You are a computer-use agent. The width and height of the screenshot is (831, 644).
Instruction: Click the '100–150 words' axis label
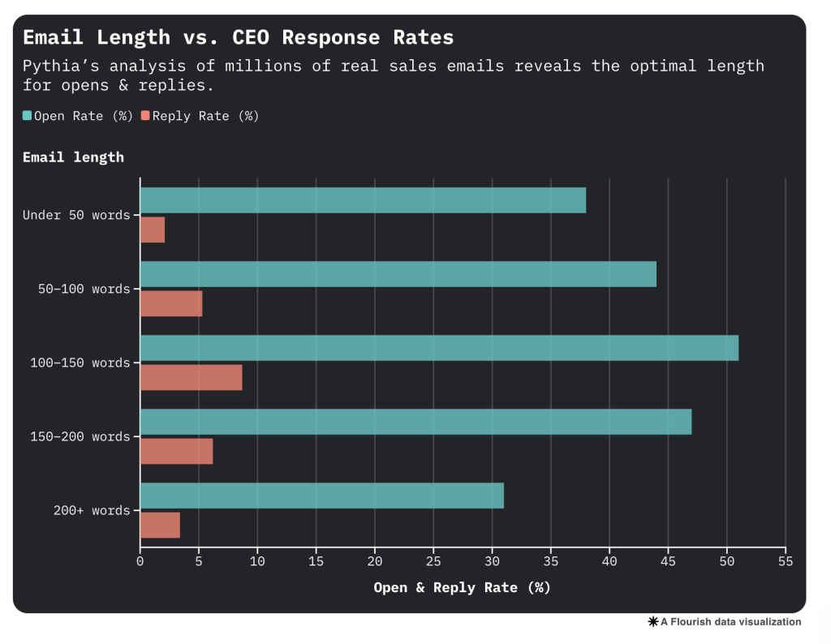coord(80,363)
